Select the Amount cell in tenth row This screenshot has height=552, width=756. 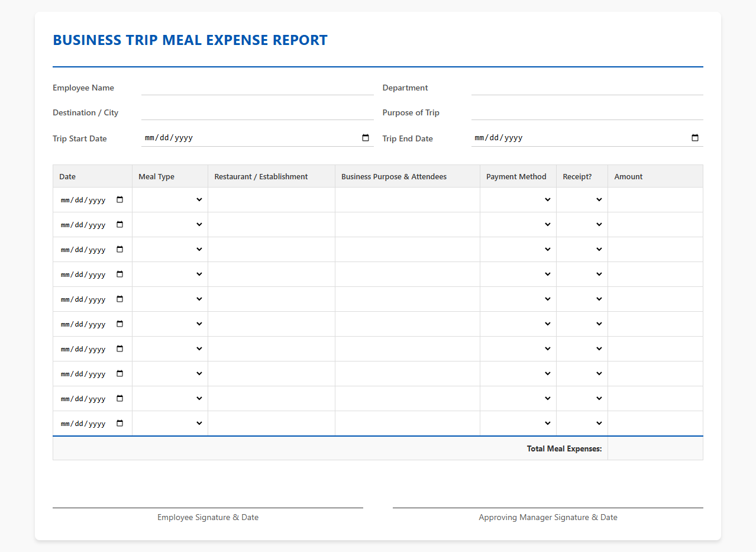[655, 424]
